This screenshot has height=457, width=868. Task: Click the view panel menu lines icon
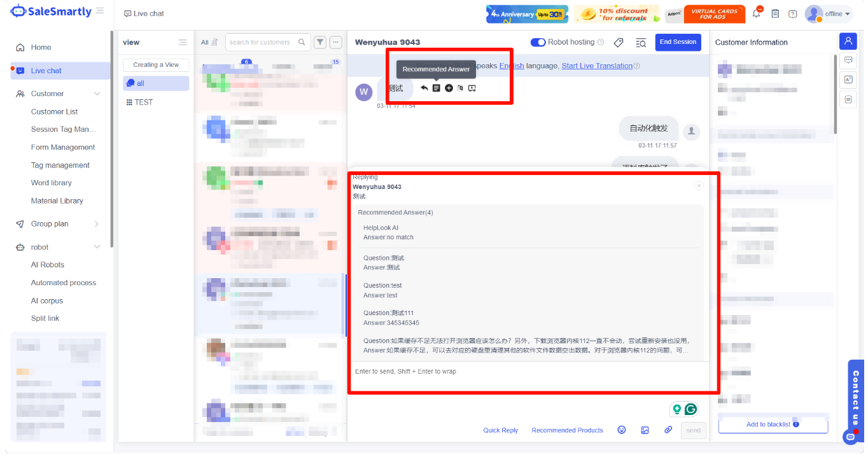click(183, 43)
